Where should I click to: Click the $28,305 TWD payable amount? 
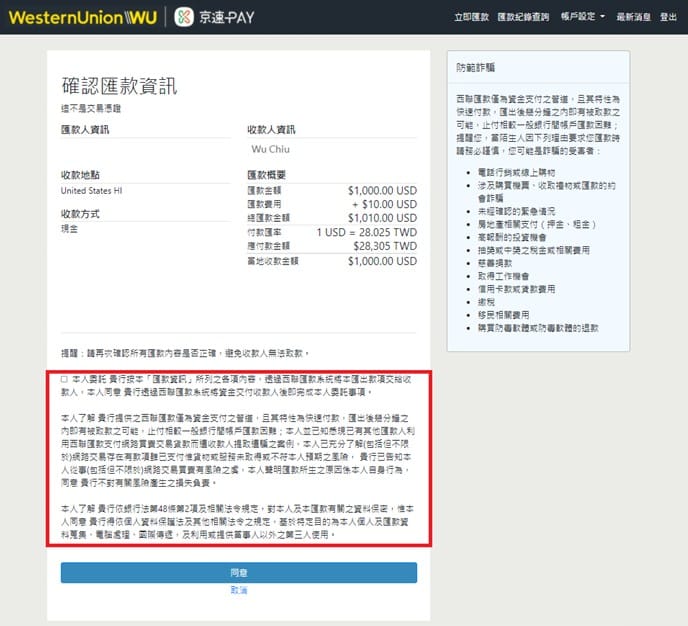coord(388,245)
